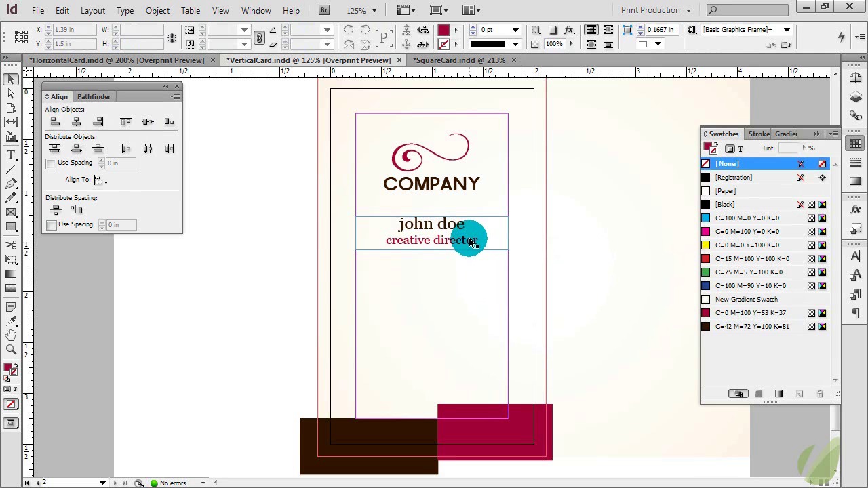Screen dimensions: 868x488
Task: Click Align Left Edges icon
Action: (x=55, y=122)
